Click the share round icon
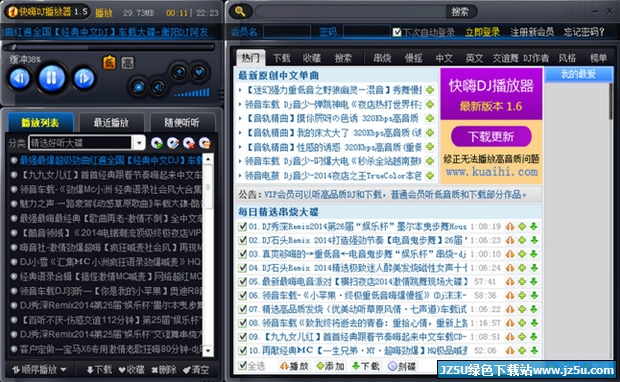Image resolution: width=620 pixels, height=382 pixels. click(158, 87)
